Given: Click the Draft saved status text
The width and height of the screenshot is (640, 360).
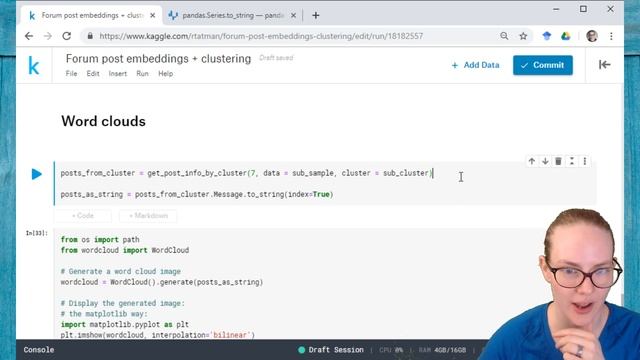Looking at the screenshot, I should click(276, 58).
